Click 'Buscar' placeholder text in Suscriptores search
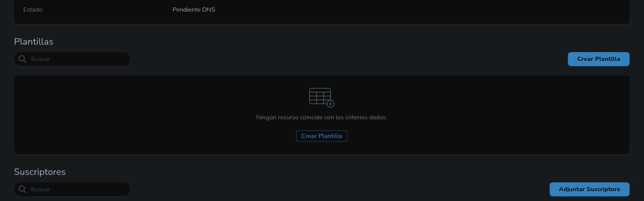The width and height of the screenshot is (644, 201). (x=40, y=189)
